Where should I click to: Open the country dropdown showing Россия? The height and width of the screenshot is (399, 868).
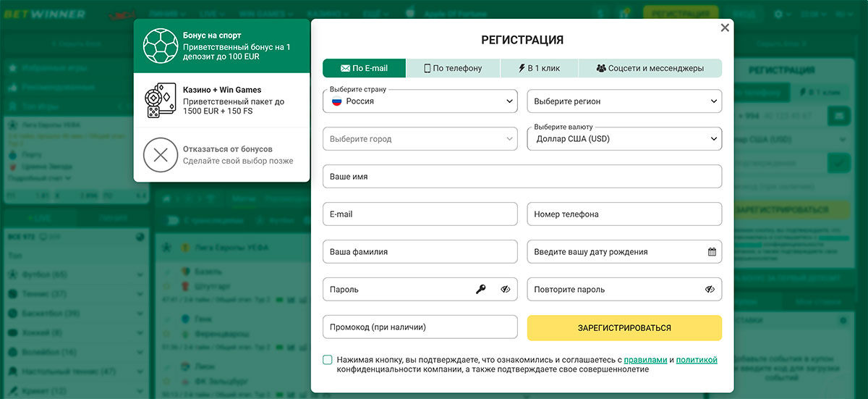tap(420, 101)
